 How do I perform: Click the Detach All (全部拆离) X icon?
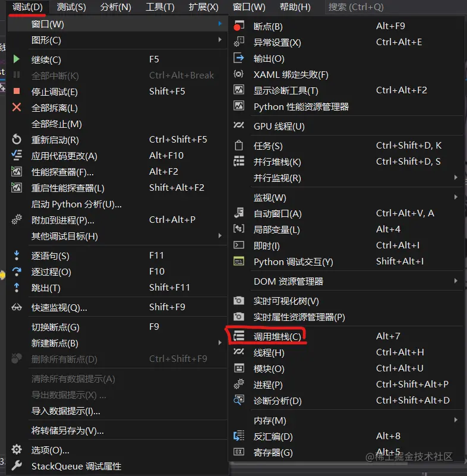17,107
